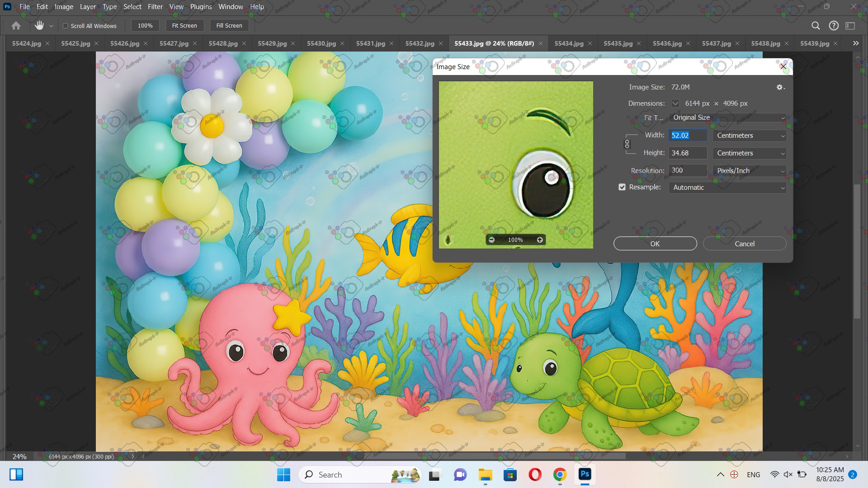
Task: Open the Resample Automatic dropdown
Action: [x=727, y=188]
